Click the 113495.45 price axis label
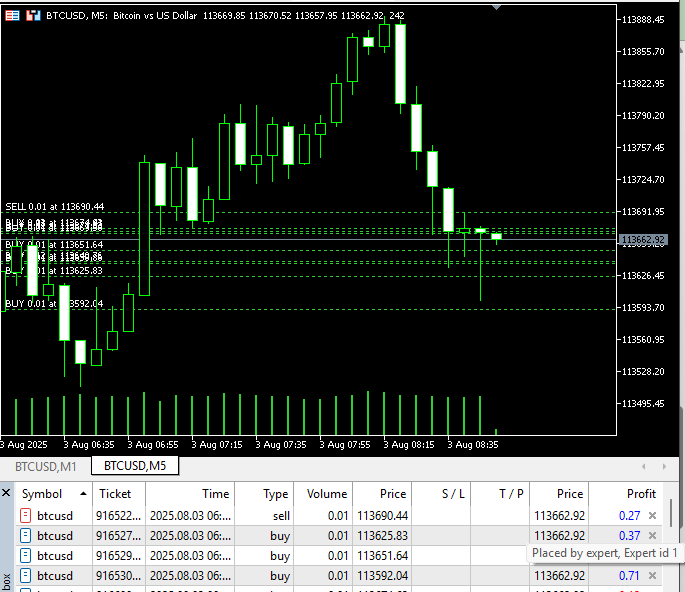 pyautogui.click(x=643, y=404)
